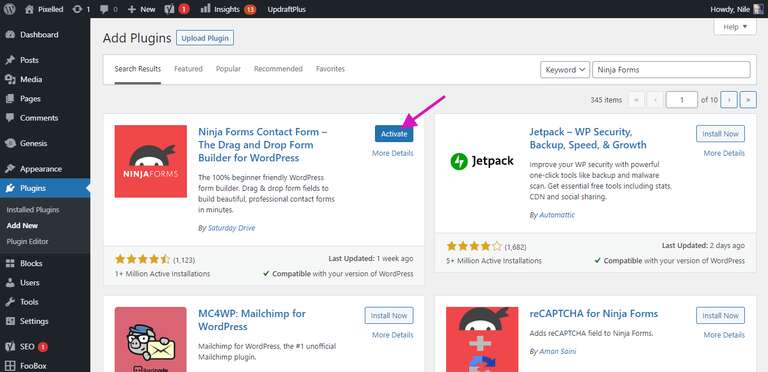Click Jetpack star rating
The width and height of the screenshot is (768, 372).
pos(474,246)
